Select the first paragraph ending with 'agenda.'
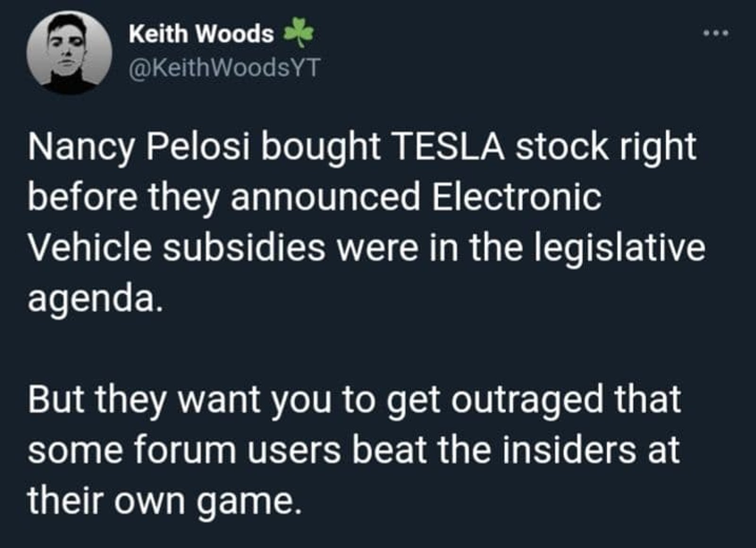756x548 pixels. [366, 222]
